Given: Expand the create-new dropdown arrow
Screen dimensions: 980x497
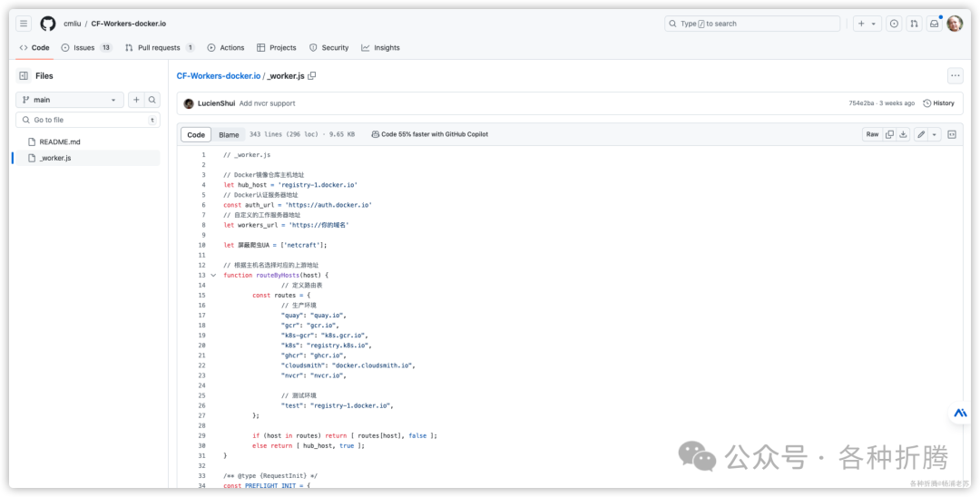Looking at the screenshot, I should 874,24.
